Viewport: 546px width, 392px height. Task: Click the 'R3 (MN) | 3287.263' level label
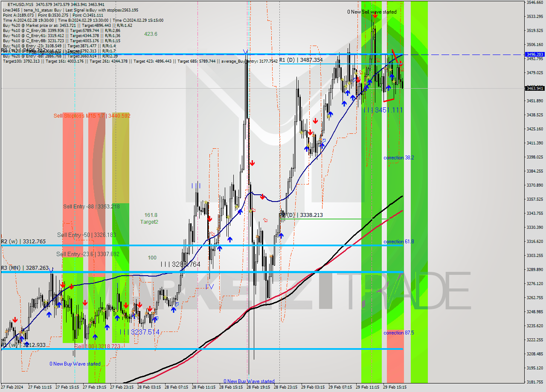(25, 268)
